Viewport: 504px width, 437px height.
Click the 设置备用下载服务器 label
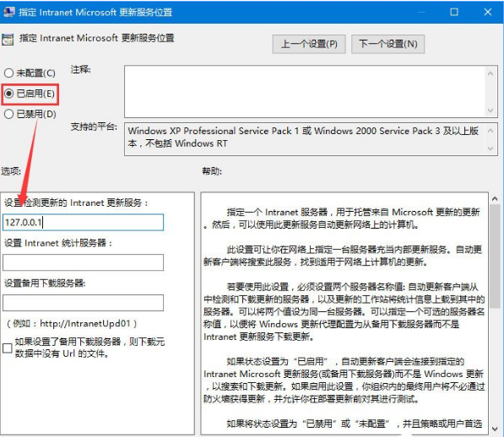point(45,283)
